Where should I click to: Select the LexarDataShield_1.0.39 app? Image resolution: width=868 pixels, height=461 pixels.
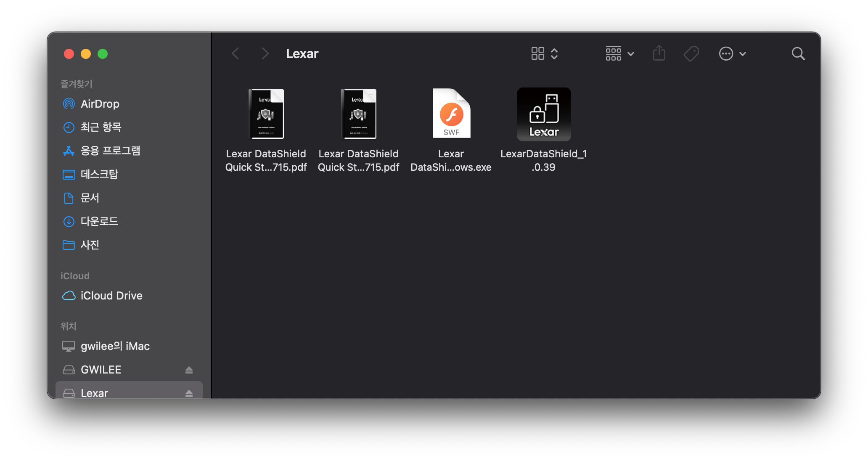coord(544,114)
